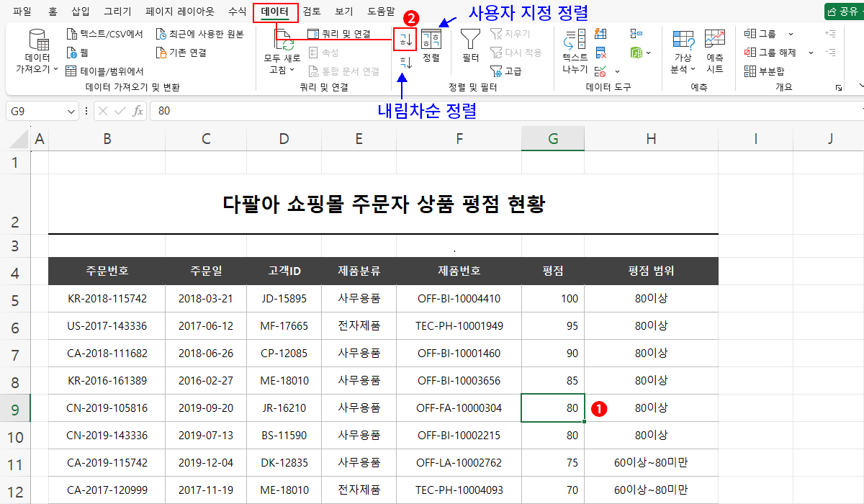Viewport: 864px width, 504px height.
Task: Select the date cell 2019-12-04
Action: (206, 463)
